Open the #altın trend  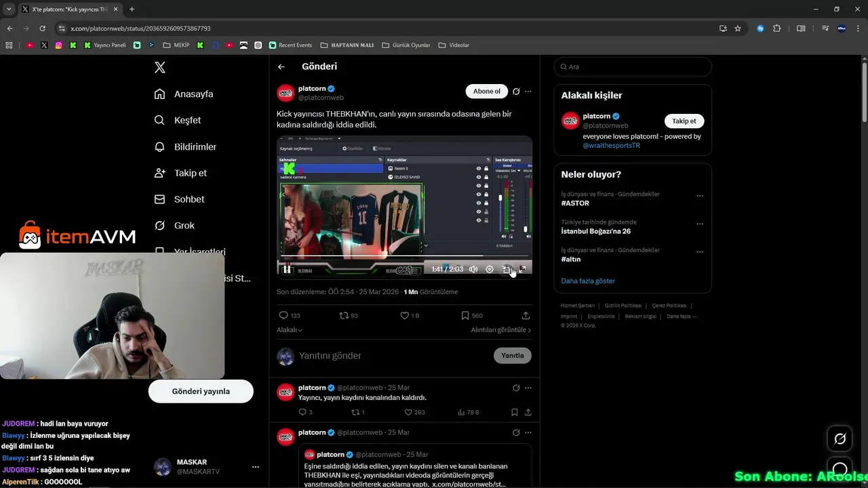coord(571,259)
